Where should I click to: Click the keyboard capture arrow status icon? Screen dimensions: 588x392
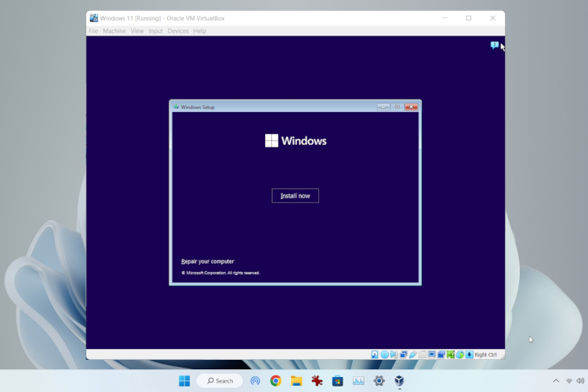pos(469,354)
